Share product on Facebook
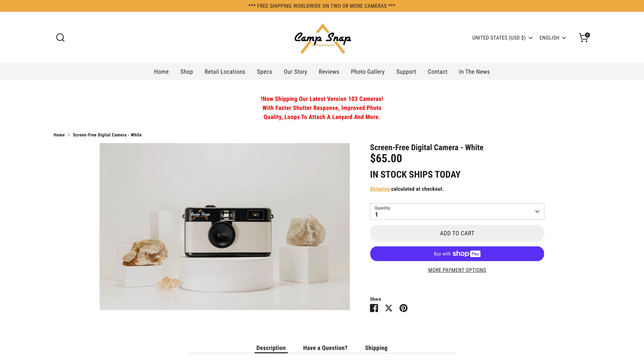The height and width of the screenshot is (362, 644). tap(374, 308)
